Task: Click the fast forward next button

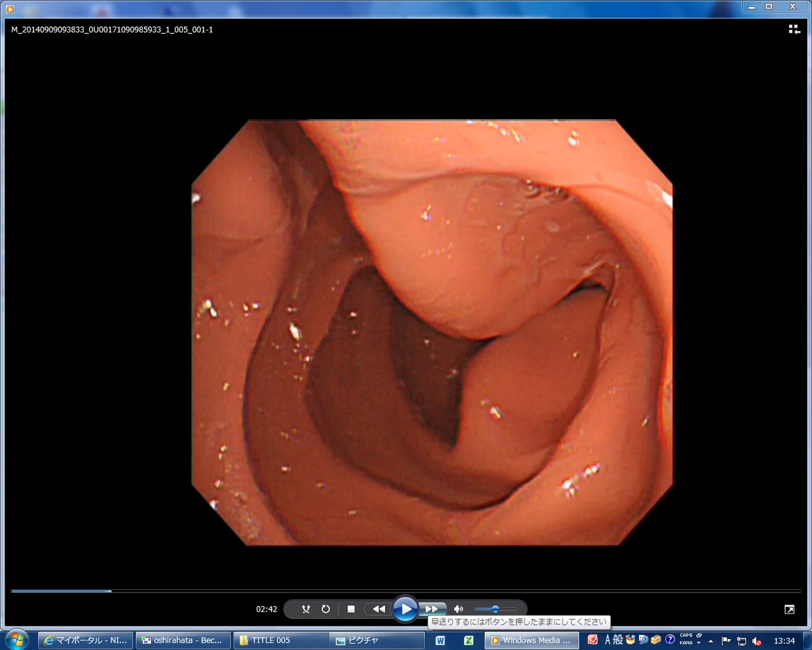Action: point(432,609)
